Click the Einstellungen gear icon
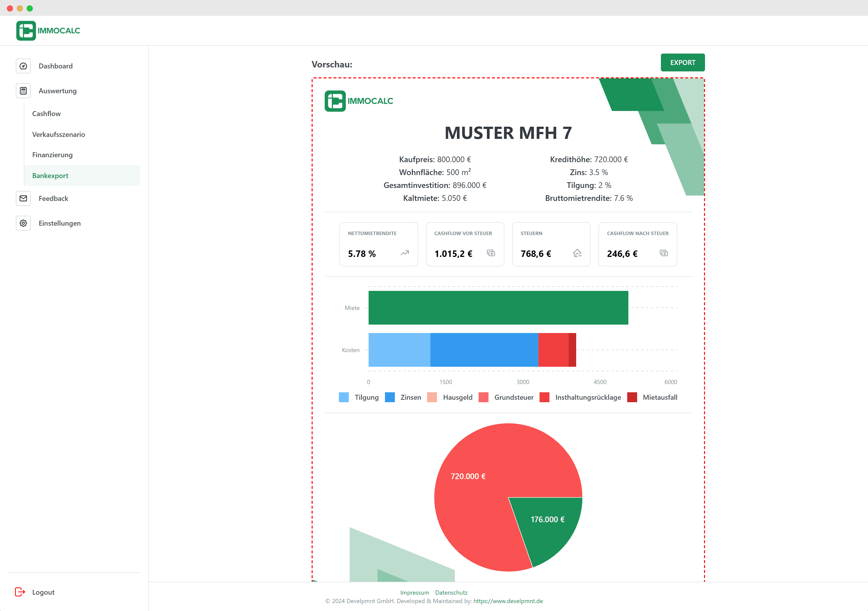Image resolution: width=868 pixels, height=611 pixels. (x=23, y=223)
